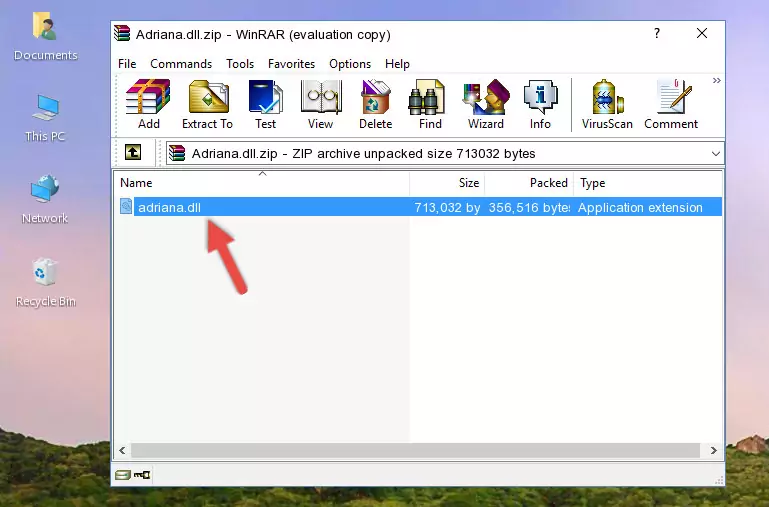This screenshot has width=769, height=507.
Task: Go up one folder level
Action: [133, 152]
